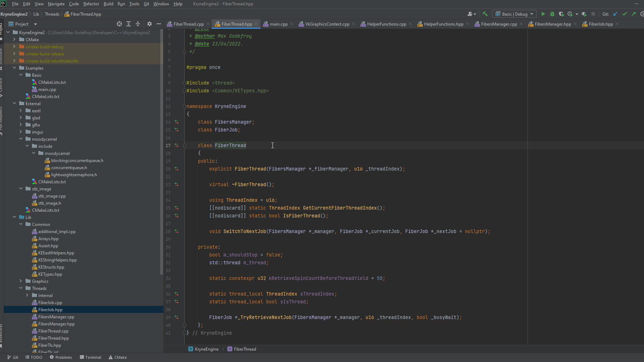Select Arrays.hpp in project tree
This screenshot has width=644, height=362.
48,238
